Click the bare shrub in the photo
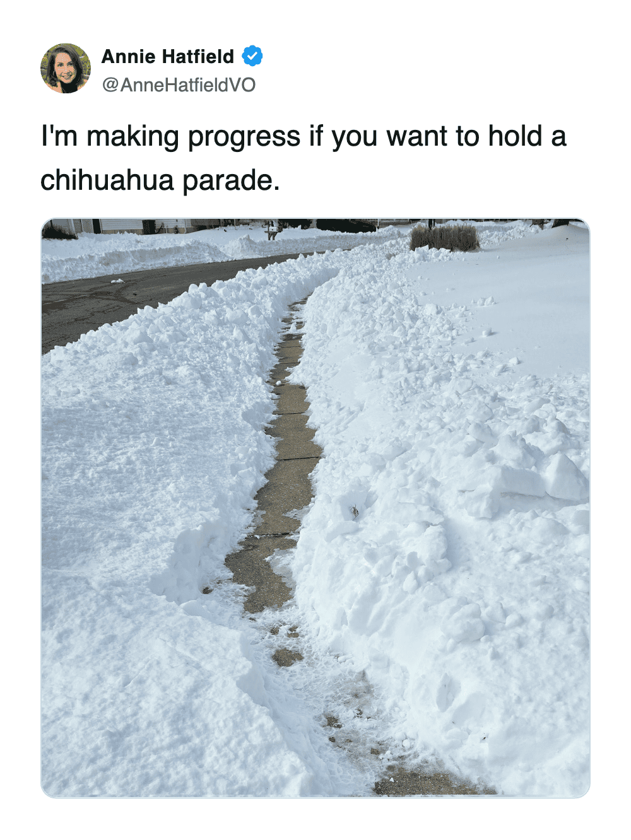Image resolution: width=631 pixels, height=840 pixels. (444, 238)
